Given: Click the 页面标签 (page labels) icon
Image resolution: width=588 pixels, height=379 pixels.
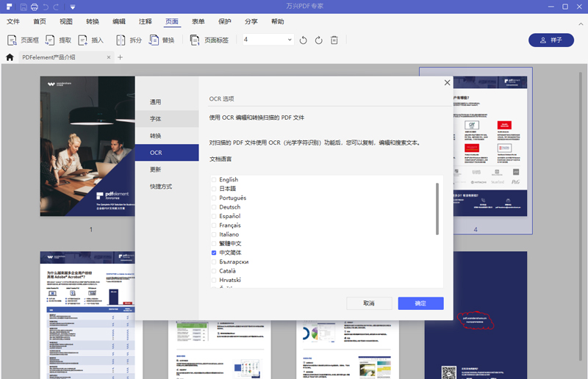Looking at the screenshot, I should [x=195, y=40].
